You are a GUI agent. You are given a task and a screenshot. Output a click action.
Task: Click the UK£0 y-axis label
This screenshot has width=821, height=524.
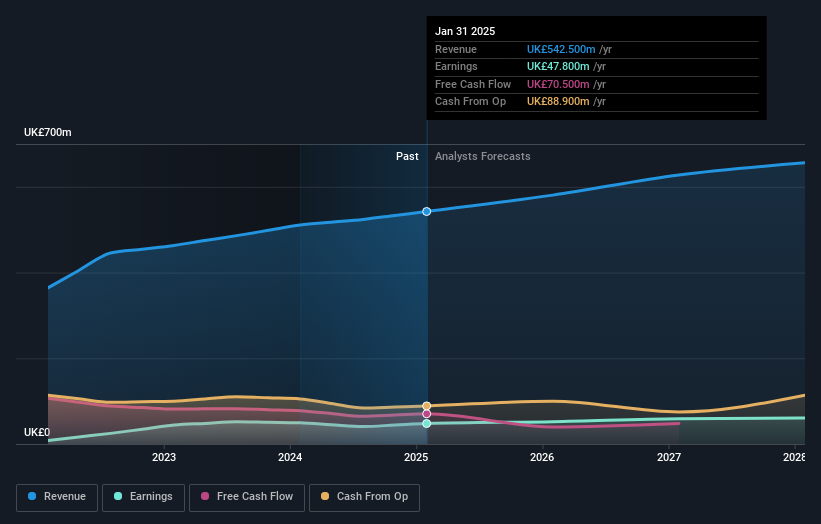(37, 432)
